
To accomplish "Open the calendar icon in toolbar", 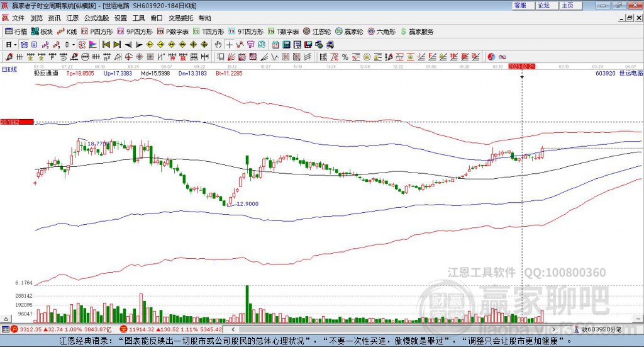I will (x=275, y=45).
